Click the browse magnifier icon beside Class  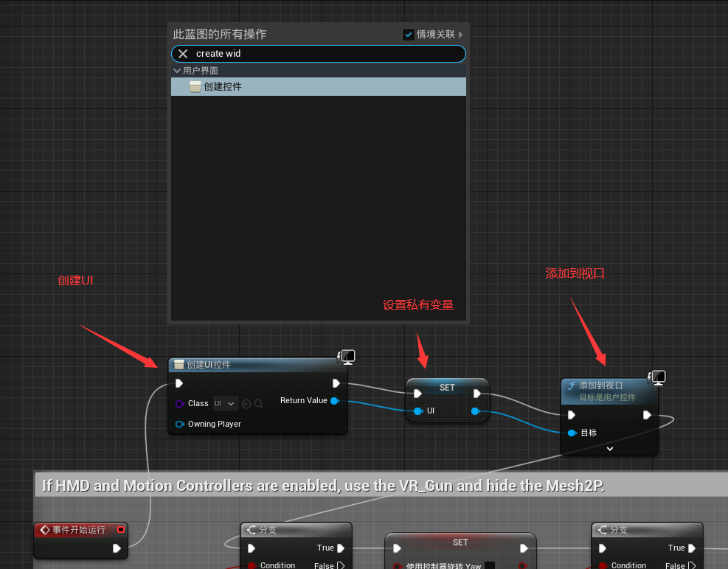258,404
